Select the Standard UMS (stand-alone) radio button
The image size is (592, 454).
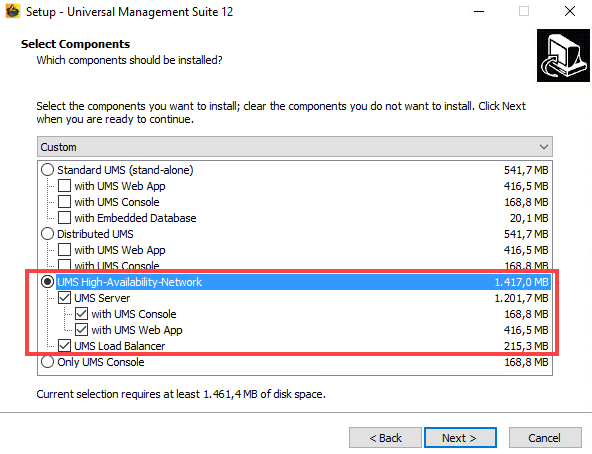click(47, 170)
